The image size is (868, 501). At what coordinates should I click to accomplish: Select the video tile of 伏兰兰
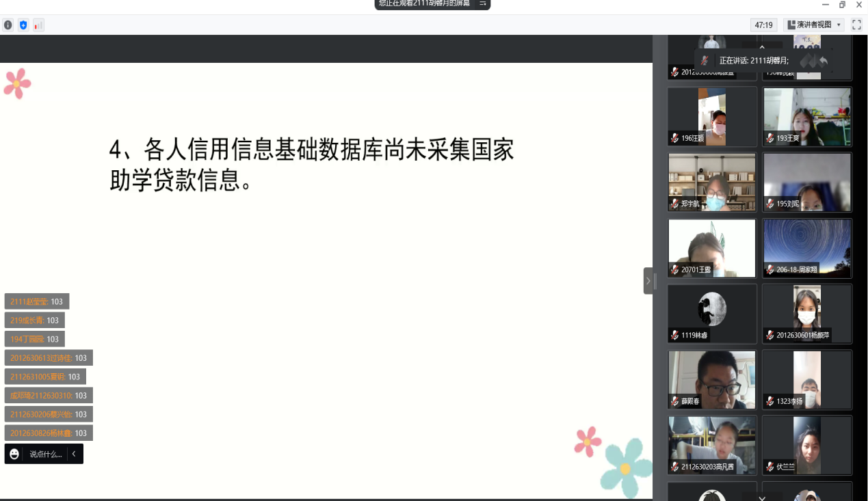coord(807,446)
